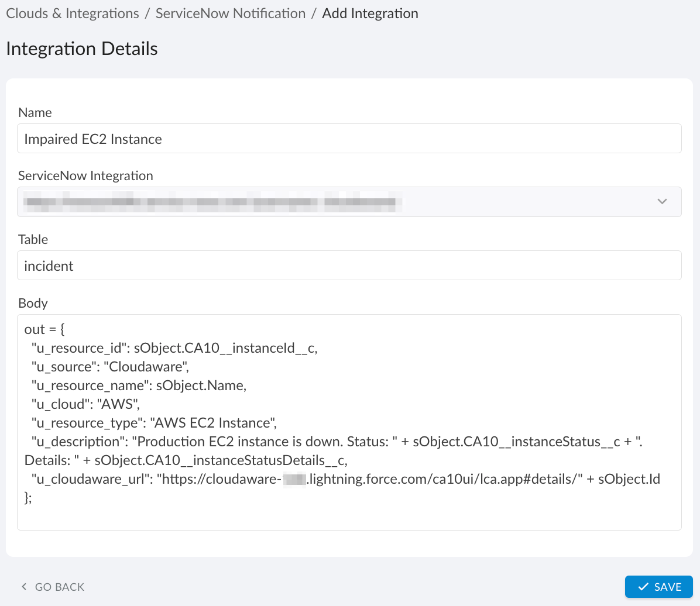This screenshot has height=606, width=700.
Task: Click the "u_resource_id" line in Body
Action: [174, 347]
